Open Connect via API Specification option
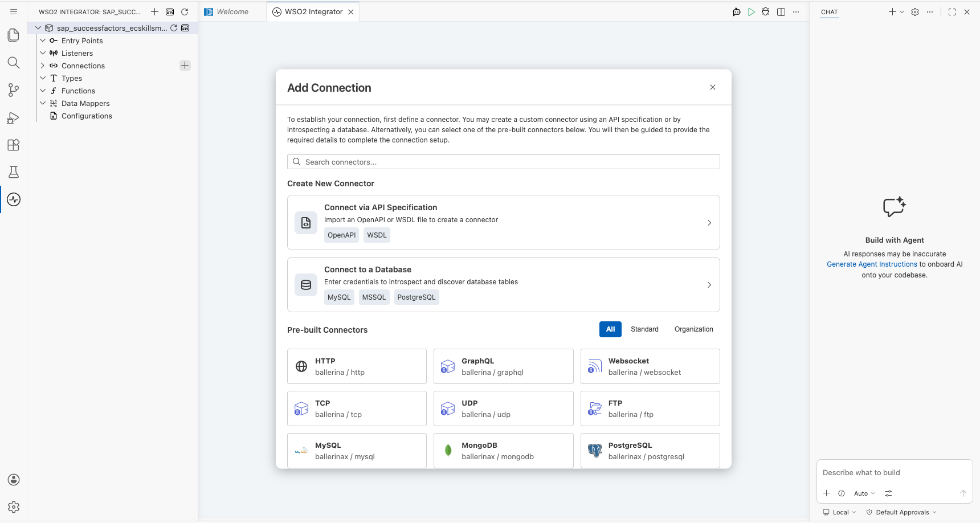The image size is (980, 523). coord(504,223)
